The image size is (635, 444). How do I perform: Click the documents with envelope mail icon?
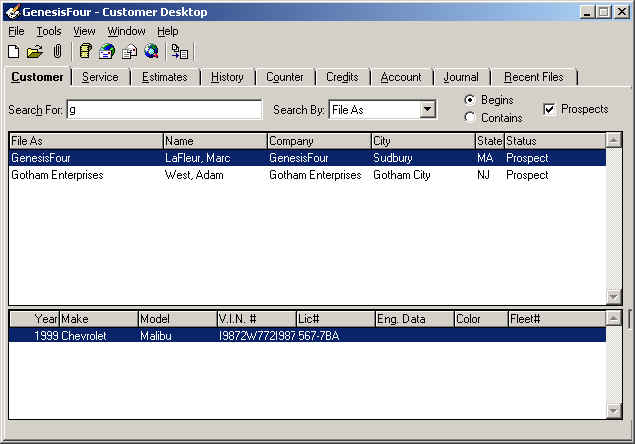pos(130,52)
